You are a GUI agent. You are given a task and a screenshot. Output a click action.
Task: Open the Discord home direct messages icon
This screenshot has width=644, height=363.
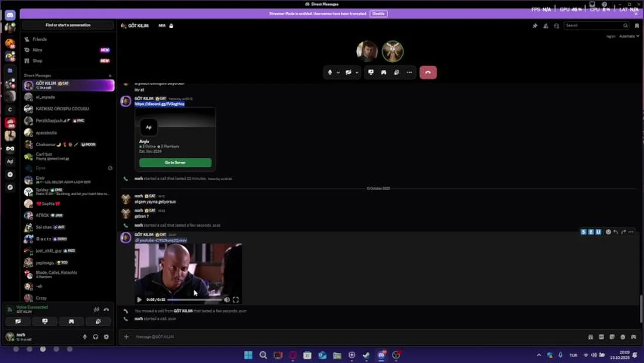tap(10, 16)
